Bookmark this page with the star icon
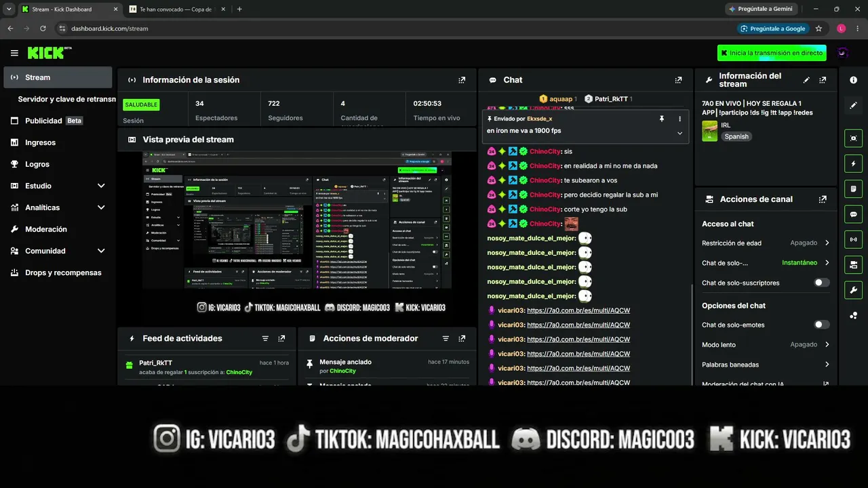Image resolution: width=868 pixels, height=488 pixels. (x=818, y=28)
